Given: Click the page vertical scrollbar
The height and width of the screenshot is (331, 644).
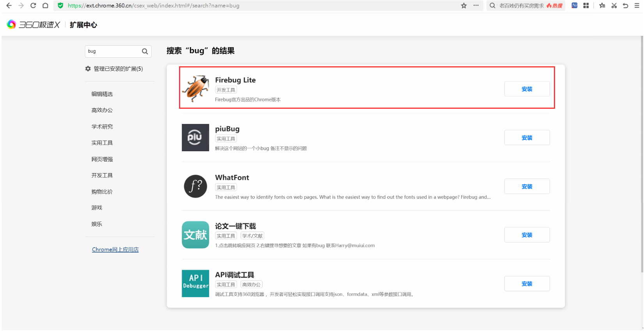Looking at the screenshot, I should point(642,154).
